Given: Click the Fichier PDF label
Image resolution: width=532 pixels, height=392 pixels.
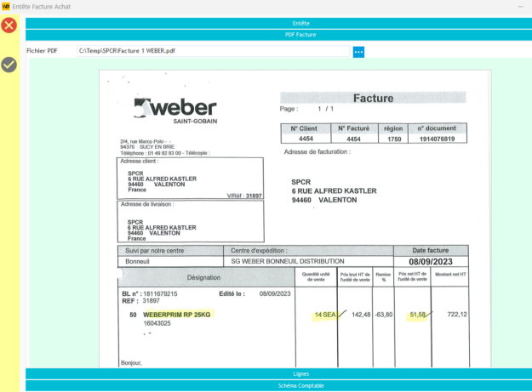Looking at the screenshot, I should pos(42,52).
